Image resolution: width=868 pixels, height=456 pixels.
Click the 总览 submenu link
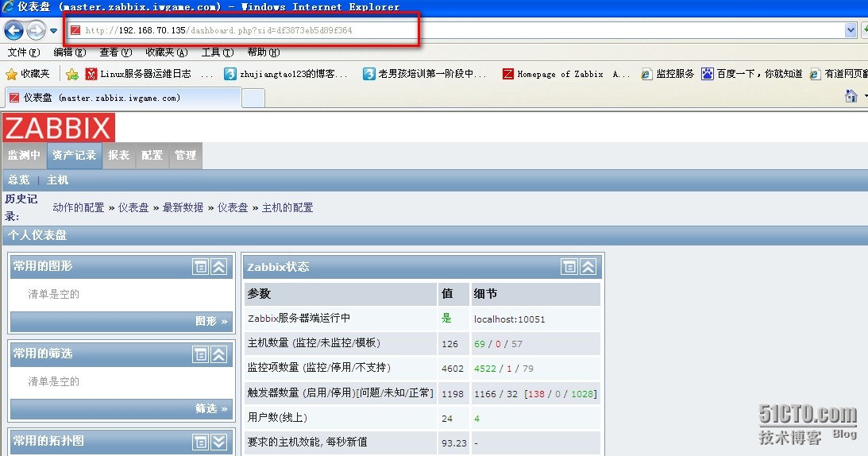pos(18,180)
